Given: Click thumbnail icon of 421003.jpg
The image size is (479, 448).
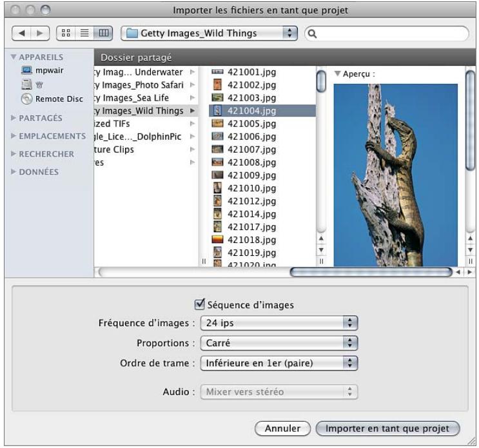Looking at the screenshot, I should (217, 97).
